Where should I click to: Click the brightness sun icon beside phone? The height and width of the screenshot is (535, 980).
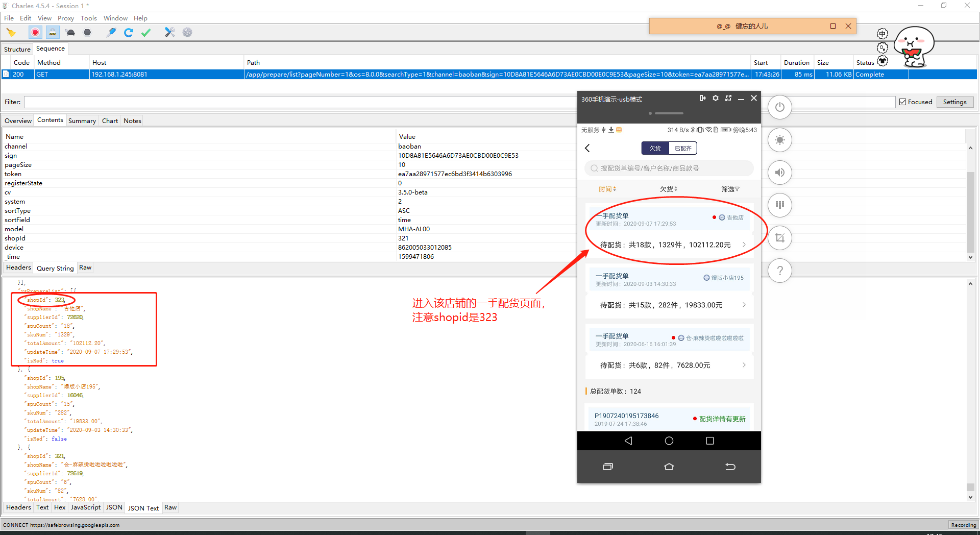click(779, 140)
